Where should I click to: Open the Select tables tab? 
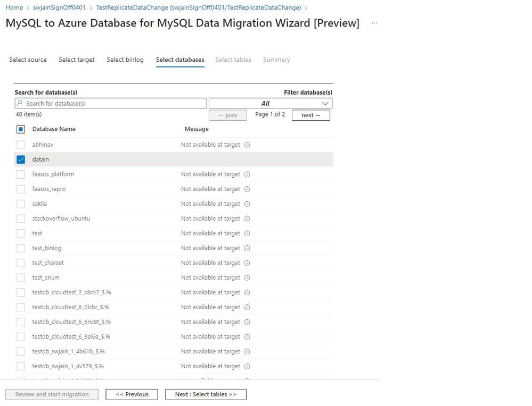point(233,60)
